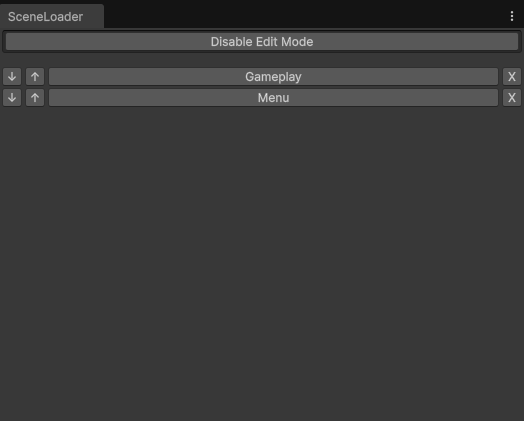The image size is (524, 421).
Task: Remove the Gameplay scene with X
Action: click(x=512, y=77)
